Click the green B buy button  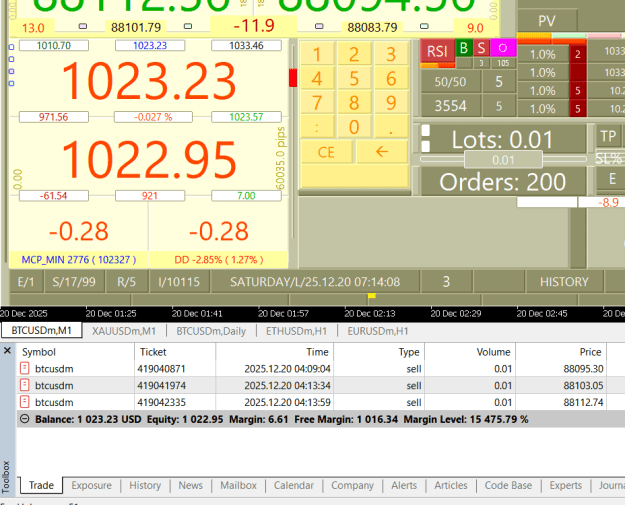pos(464,48)
